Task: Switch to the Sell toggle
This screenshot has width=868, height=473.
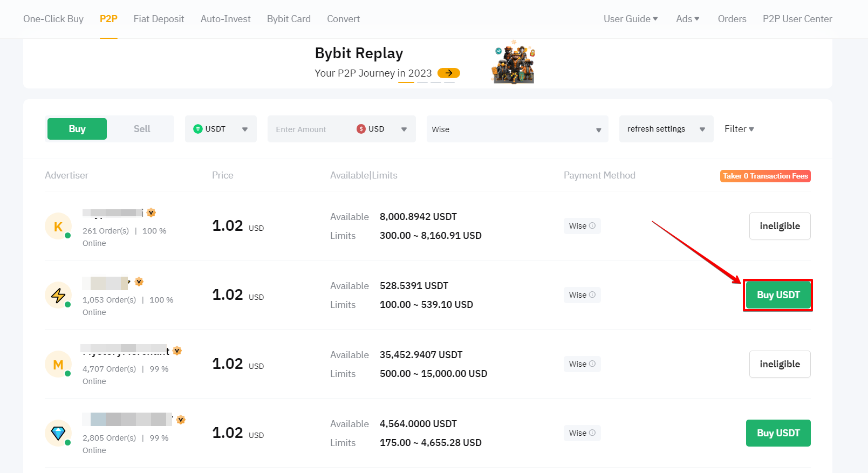Action: pos(142,129)
